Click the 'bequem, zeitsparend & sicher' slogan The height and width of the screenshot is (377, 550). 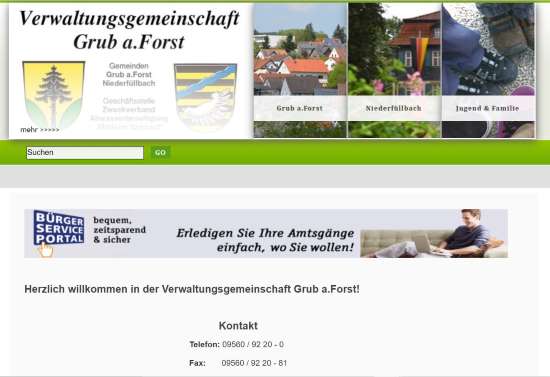(x=120, y=230)
